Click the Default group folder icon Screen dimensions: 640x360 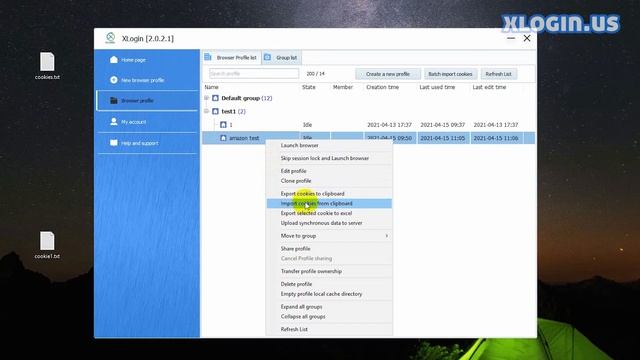216,98
